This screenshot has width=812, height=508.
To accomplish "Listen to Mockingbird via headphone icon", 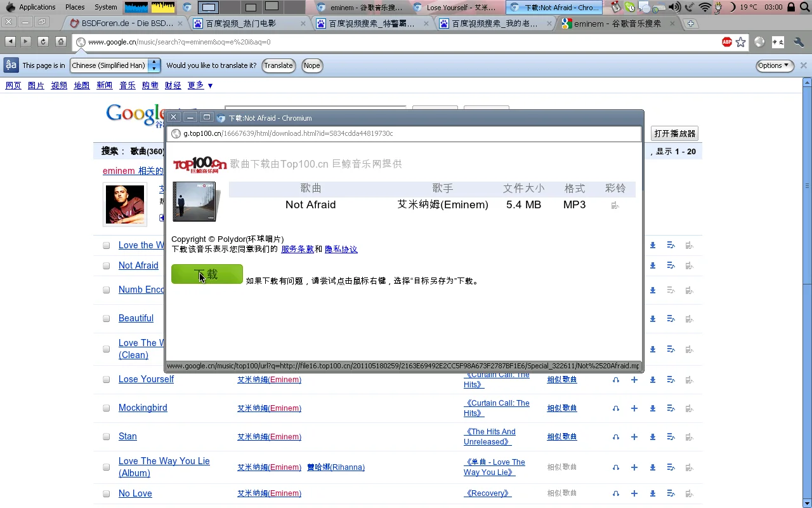I will 616,408.
